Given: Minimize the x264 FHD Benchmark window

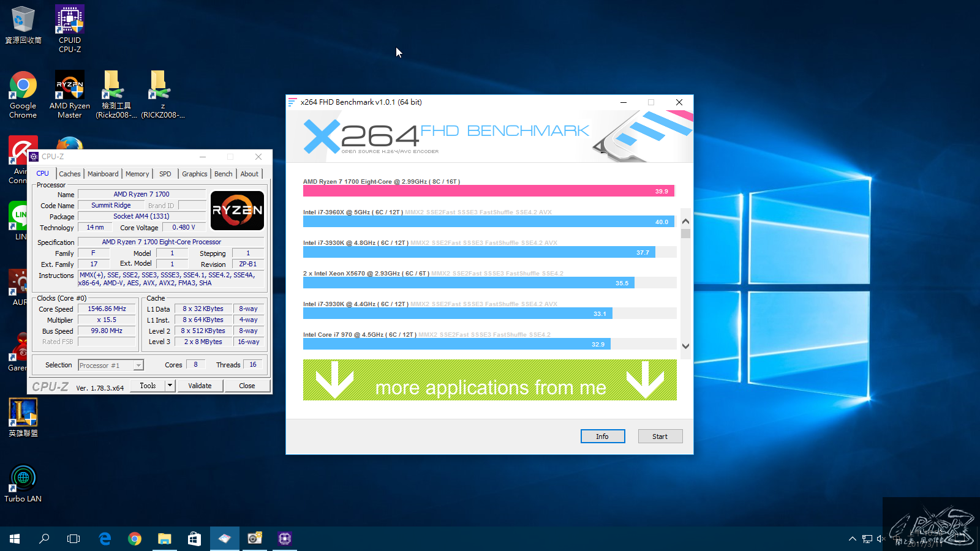Looking at the screenshot, I should [x=624, y=102].
